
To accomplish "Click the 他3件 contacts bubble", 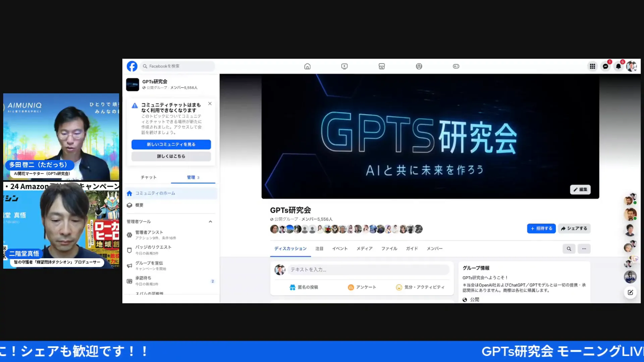I will [x=630, y=277].
